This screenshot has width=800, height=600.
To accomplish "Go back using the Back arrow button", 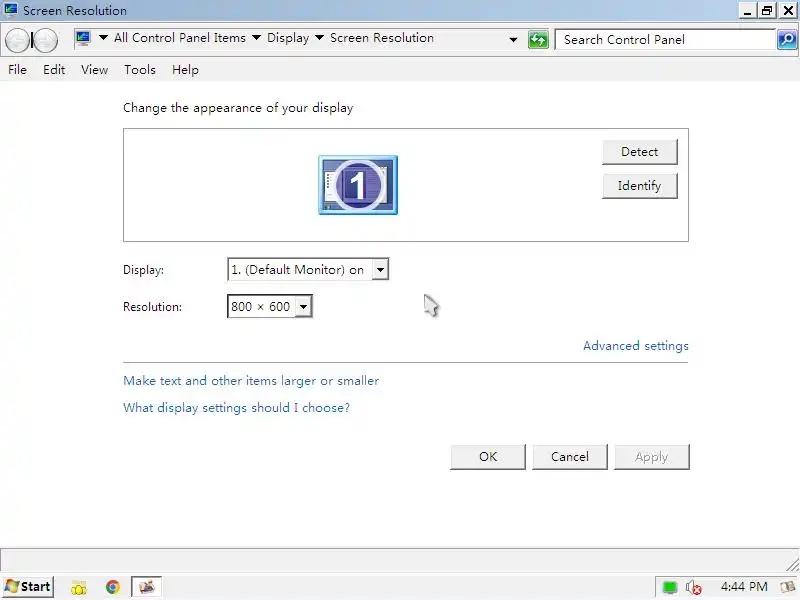I will [x=17, y=40].
